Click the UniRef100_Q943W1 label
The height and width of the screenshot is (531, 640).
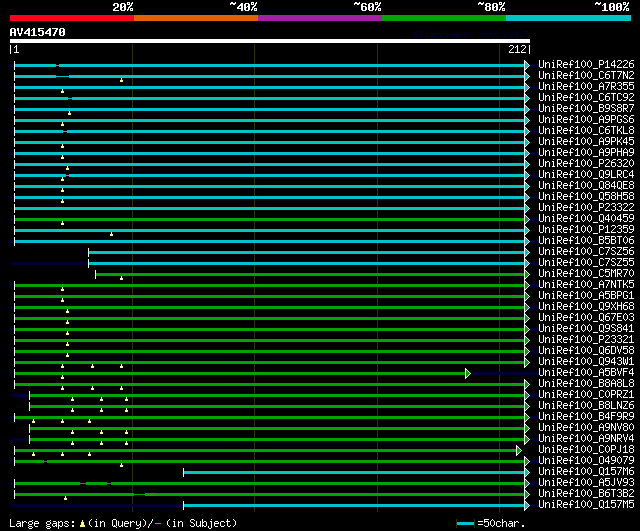click(586, 362)
